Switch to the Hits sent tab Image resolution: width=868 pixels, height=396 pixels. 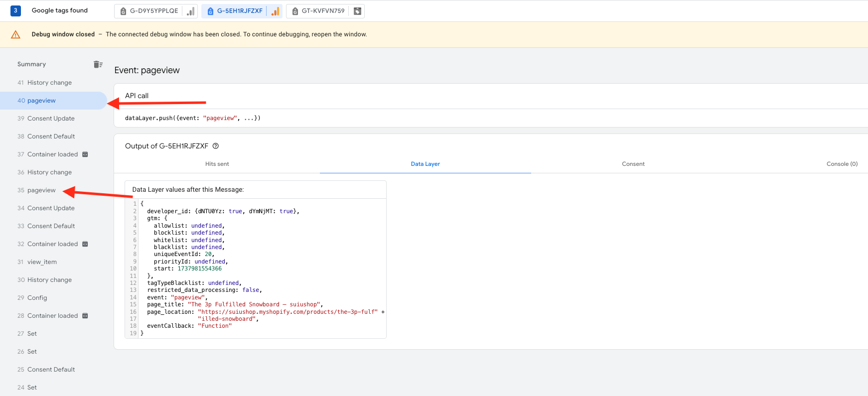[217, 164]
